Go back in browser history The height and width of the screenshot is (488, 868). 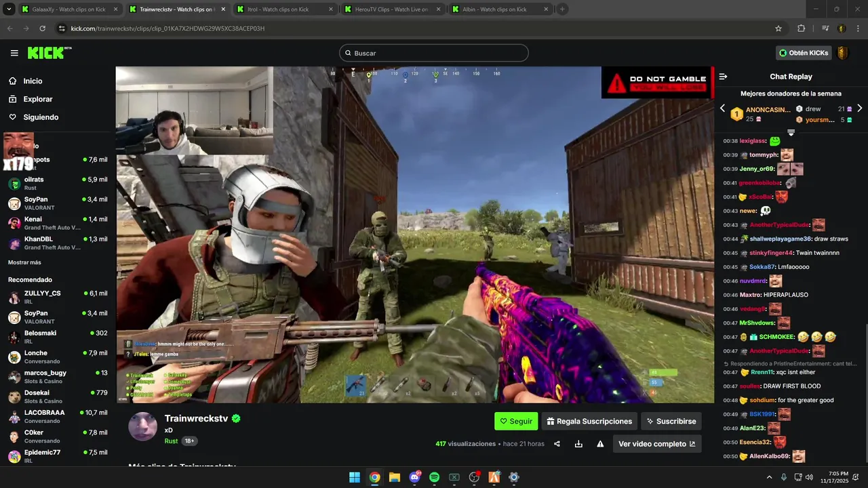coord(10,28)
